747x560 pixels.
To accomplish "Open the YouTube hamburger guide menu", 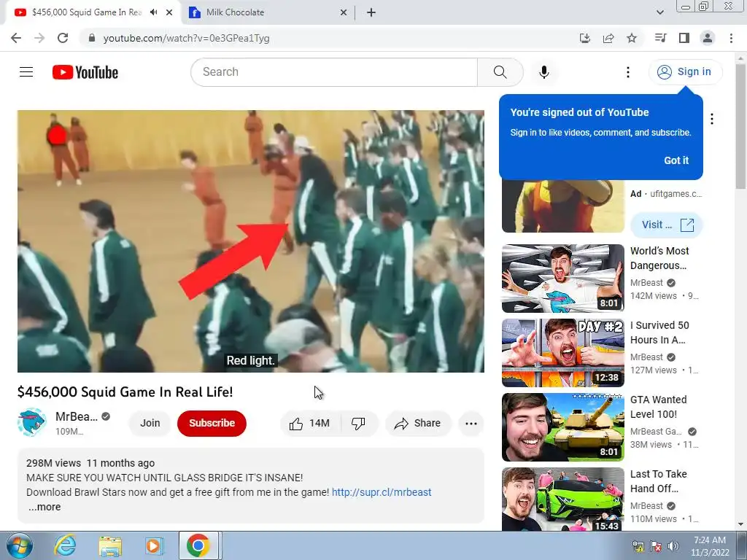I will point(26,72).
